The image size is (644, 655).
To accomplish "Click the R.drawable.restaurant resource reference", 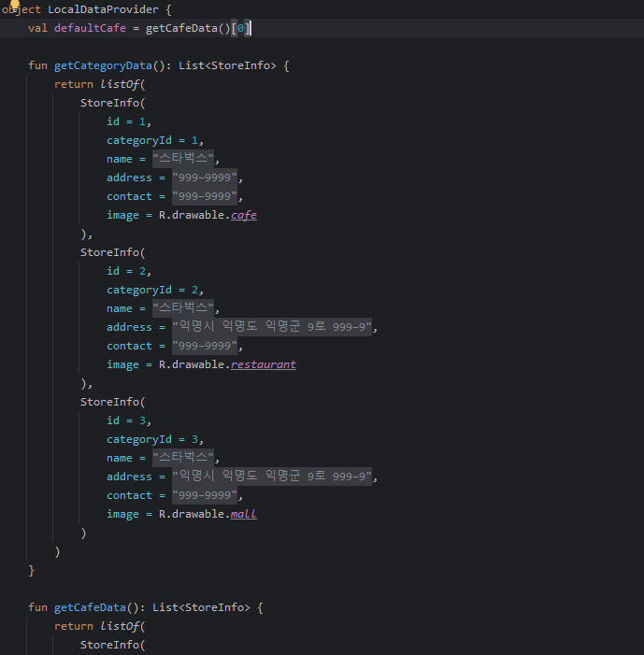I will point(227,364).
